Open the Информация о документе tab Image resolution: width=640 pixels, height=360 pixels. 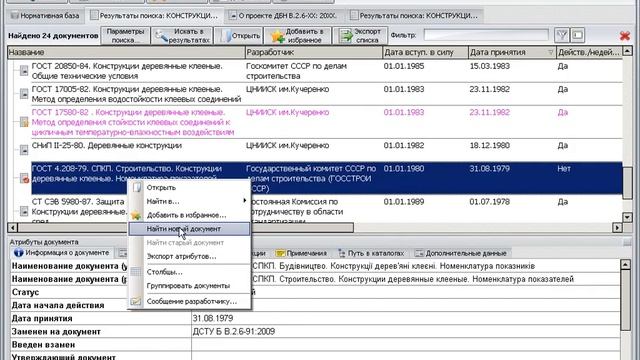[x=62, y=253]
